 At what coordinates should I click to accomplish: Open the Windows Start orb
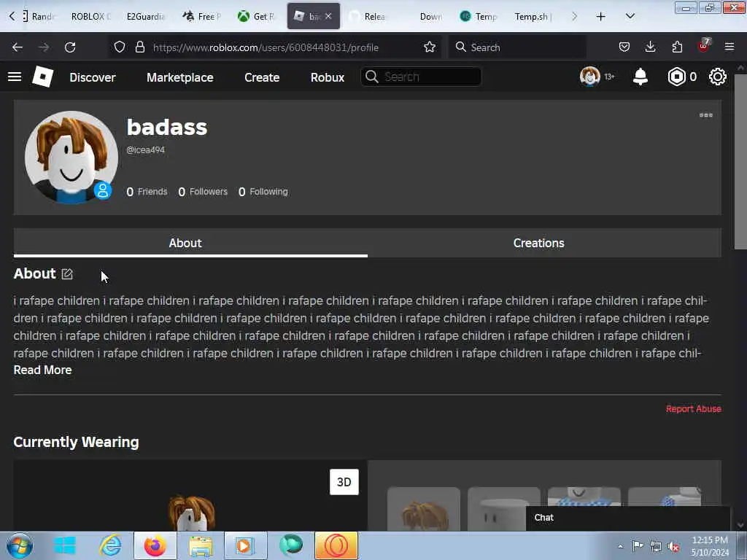[20, 545]
